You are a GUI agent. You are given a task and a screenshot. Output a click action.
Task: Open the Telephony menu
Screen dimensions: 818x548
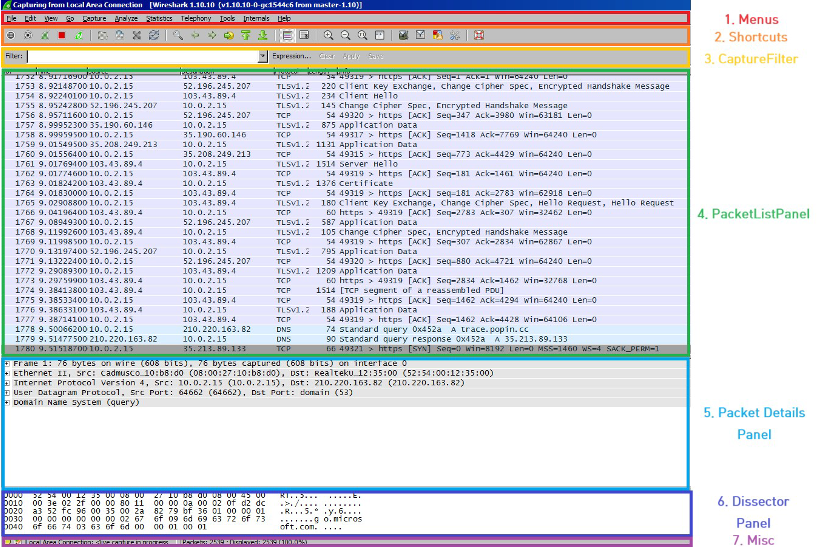click(x=196, y=18)
